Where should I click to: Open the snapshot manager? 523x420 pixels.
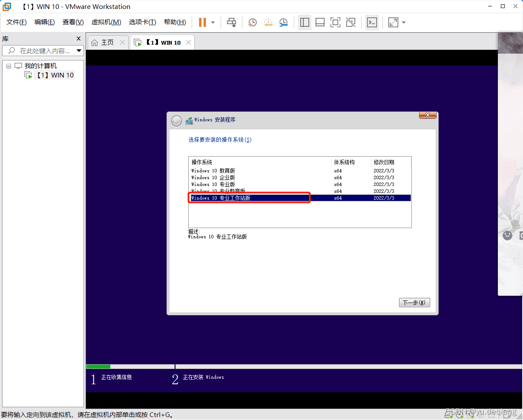pyautogui.click(x=283, y=22)
